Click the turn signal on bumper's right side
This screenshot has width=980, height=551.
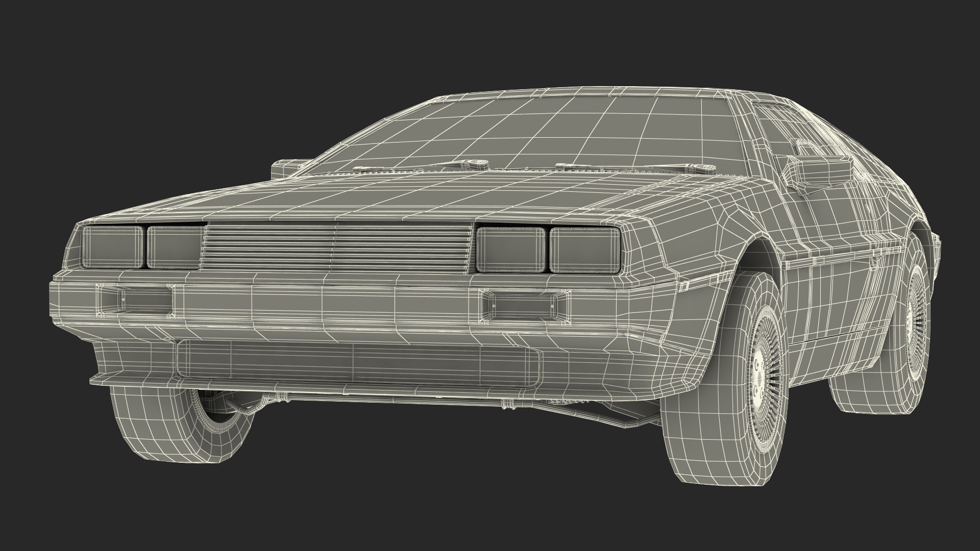point(526,306)
